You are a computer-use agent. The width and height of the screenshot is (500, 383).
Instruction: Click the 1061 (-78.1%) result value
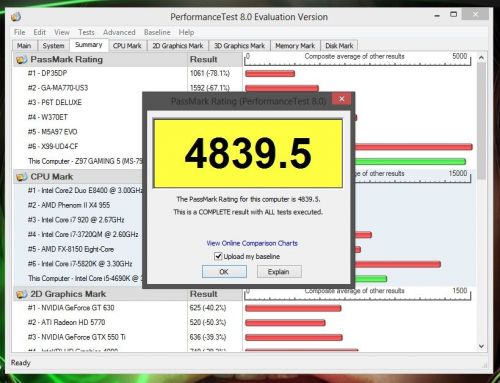click(210, 73)
